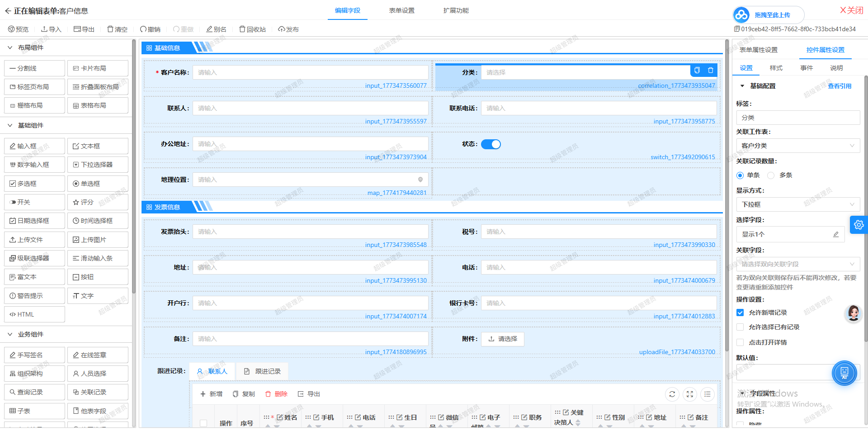Click the 标签 input containing 分类
This screenshot has width=868, height=431.
798,118
